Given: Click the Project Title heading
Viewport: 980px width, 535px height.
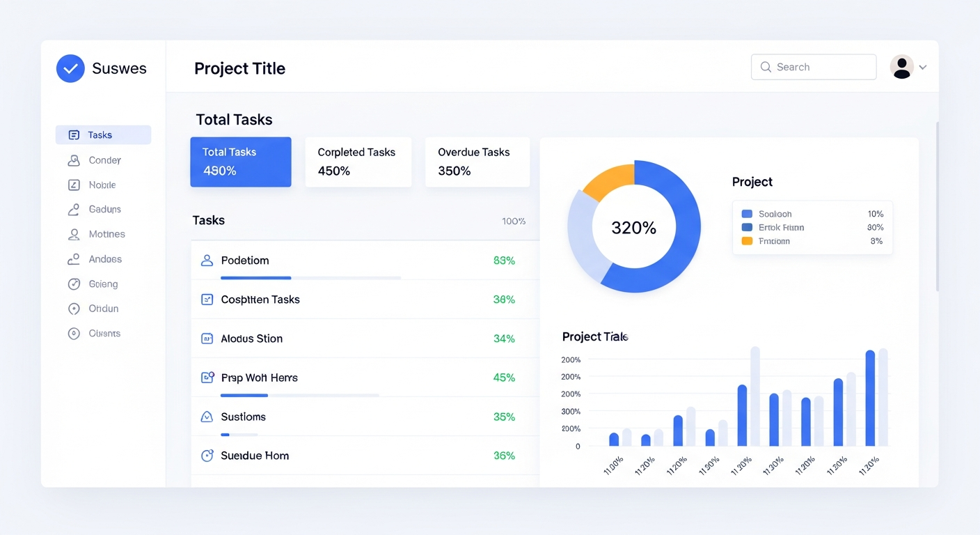Looking at the screenshot, I should [x=239, y=68].
